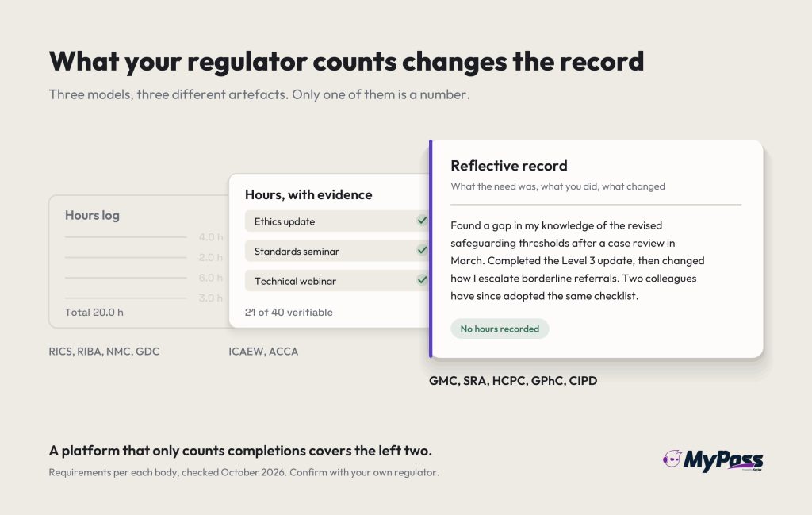Select the Ethics update row
Image resolution: width=812 pixels, height=515 pixels.
pos(337,221)
